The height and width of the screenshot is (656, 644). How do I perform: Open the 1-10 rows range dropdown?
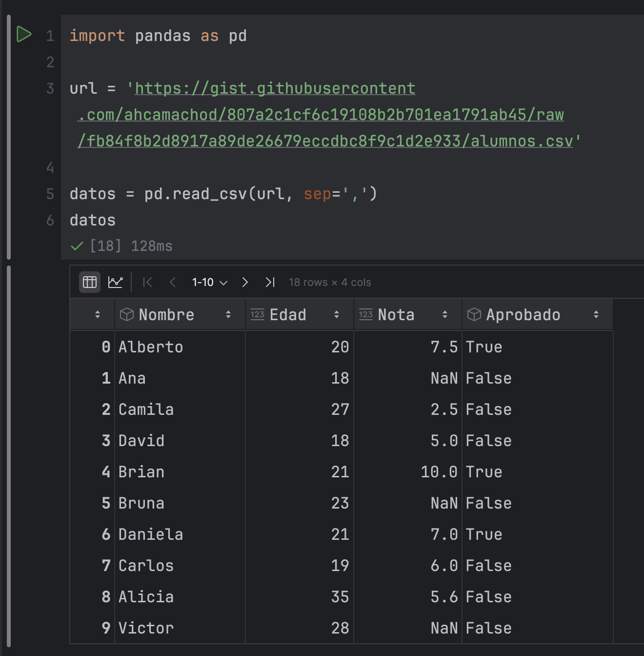[x=210, y=282]
